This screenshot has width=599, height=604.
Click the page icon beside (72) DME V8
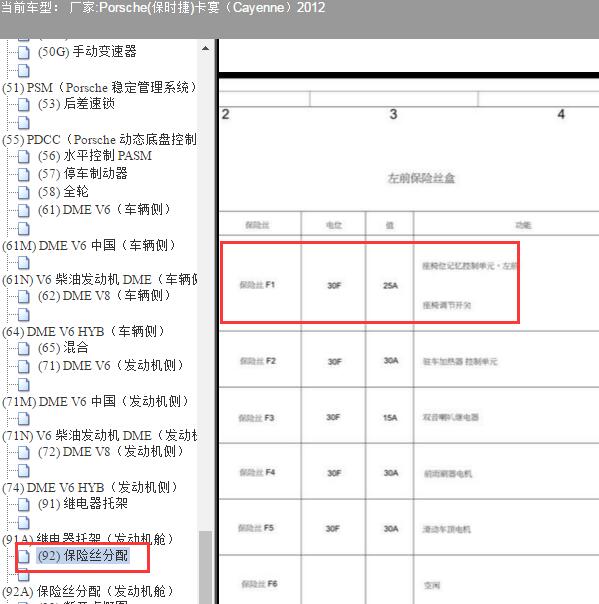23,452
